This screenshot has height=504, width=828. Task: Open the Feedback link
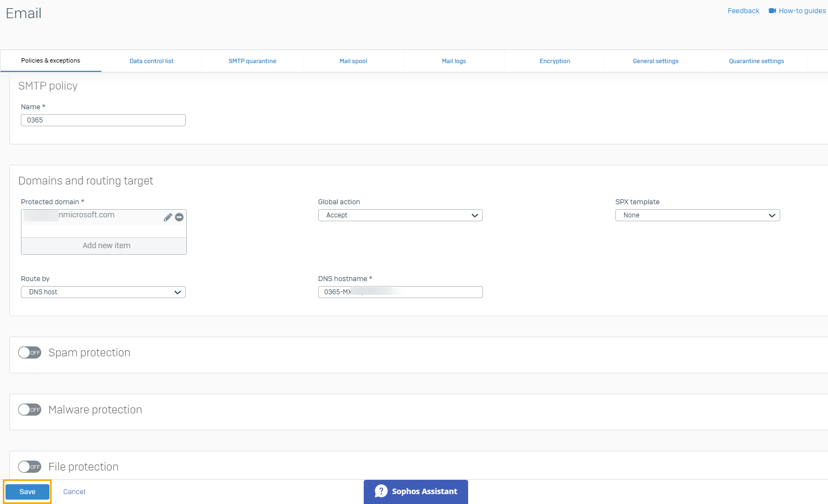point(743,10)
